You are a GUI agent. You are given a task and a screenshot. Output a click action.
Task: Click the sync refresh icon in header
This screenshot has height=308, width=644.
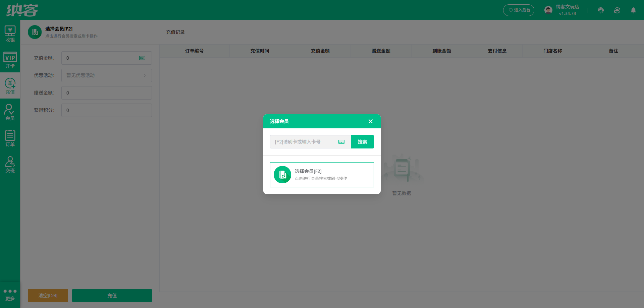617,10
